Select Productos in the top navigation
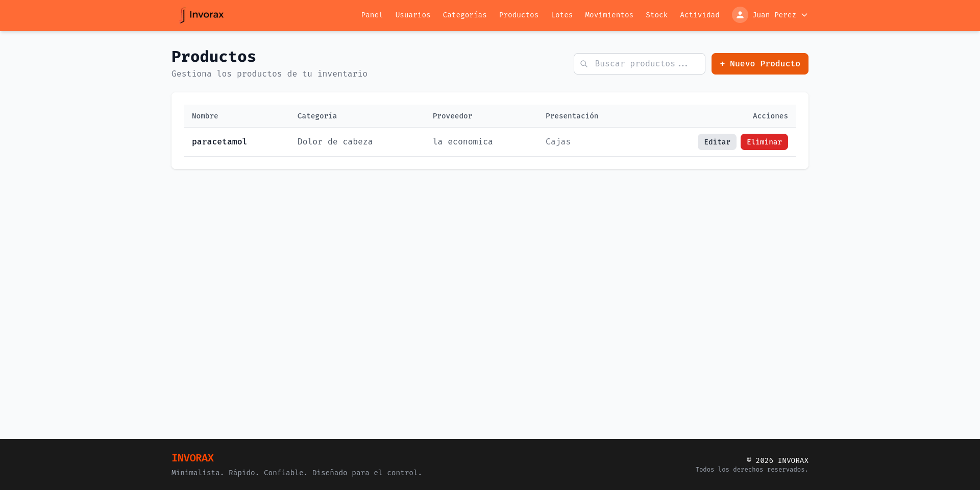Image resolution: width=980 pixels, height=490 pixels. coord(519,15)
